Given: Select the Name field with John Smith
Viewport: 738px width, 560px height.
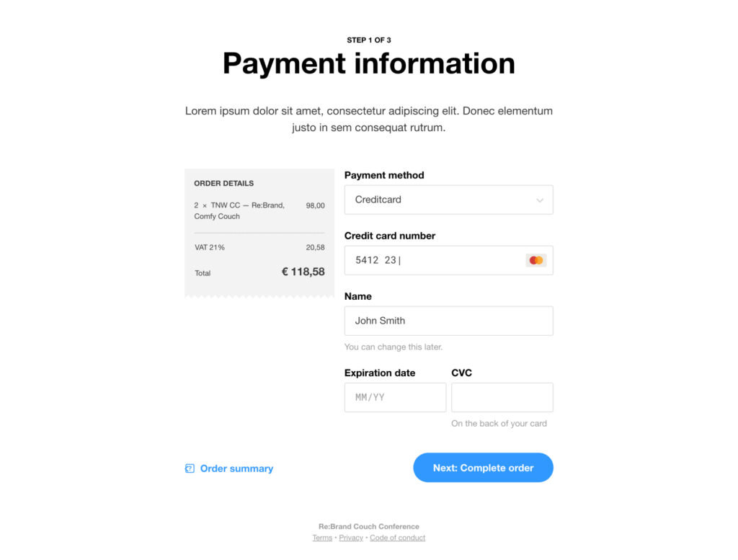Looking at the screenshot, I should [448, 321].
